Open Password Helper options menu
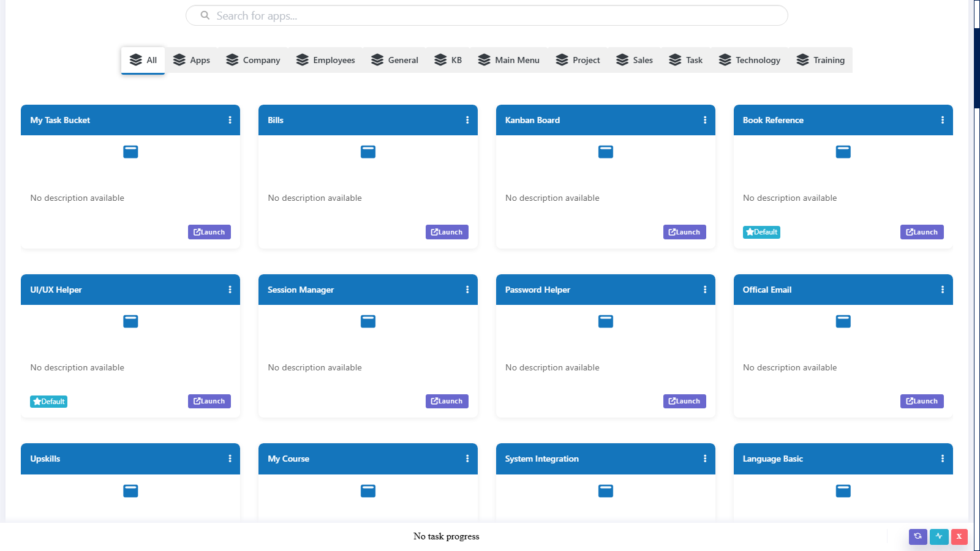Image resolution: width=980 pixels, height=551 pixels. coord(705,290)
